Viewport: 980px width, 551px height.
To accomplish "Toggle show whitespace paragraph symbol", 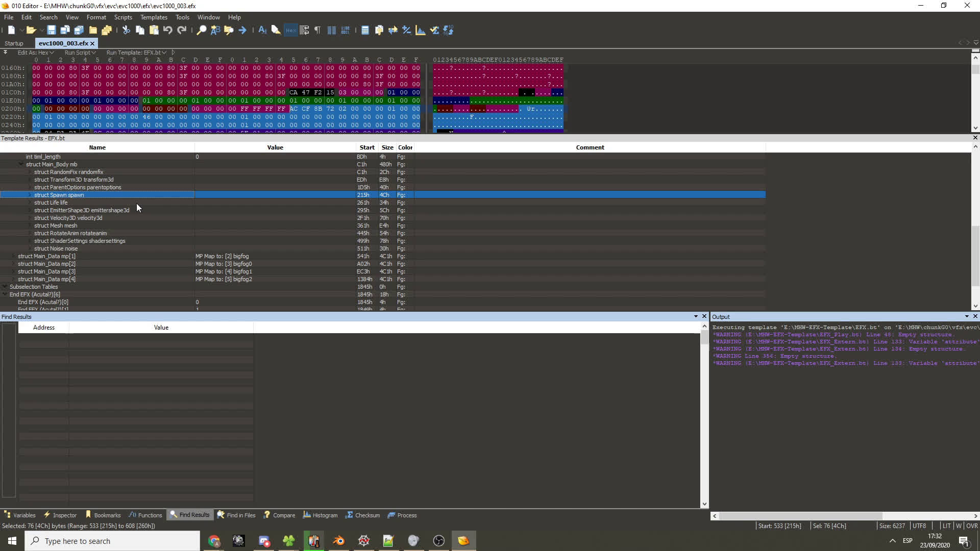I will (317, 30).
